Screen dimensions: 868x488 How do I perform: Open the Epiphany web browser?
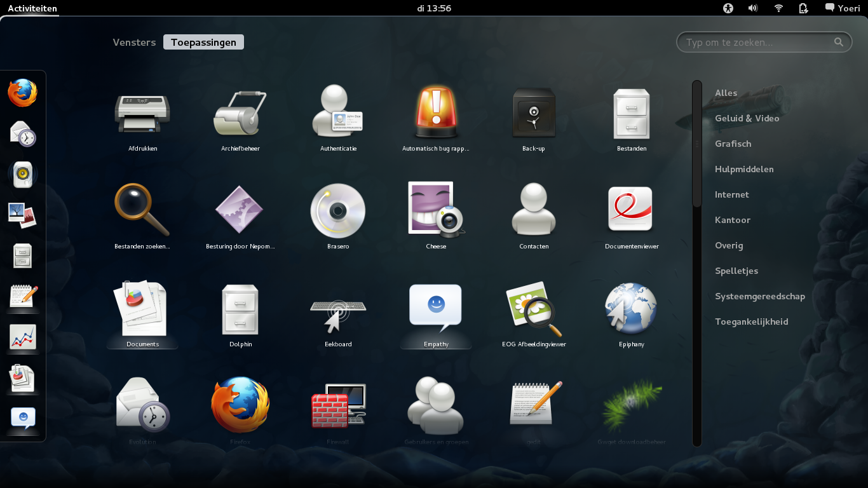(x=632, y=315)
